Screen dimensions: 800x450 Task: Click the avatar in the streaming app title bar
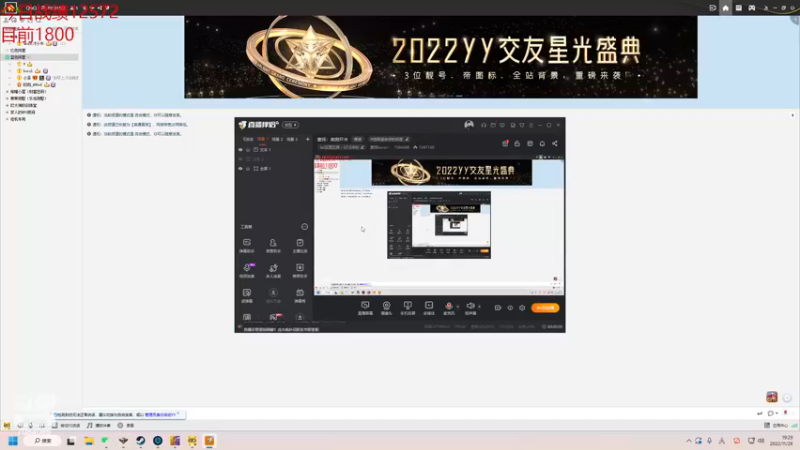click(x=468, y=124)
